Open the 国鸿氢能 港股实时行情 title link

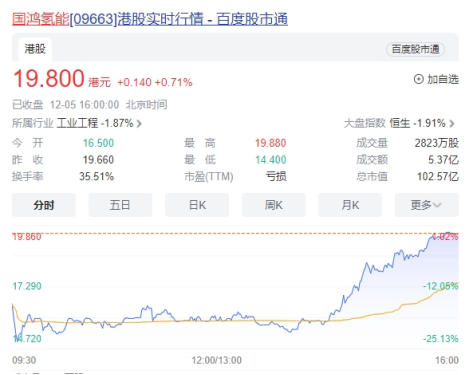[x=150, y=19]
